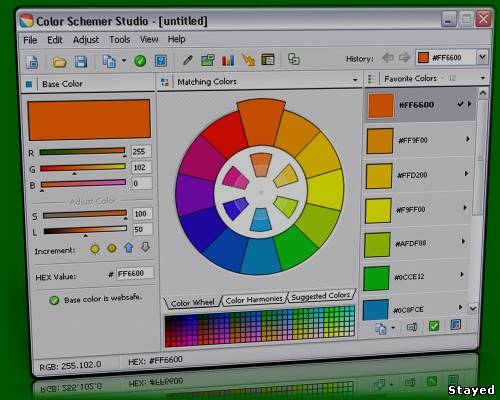Switch to the Color Wheel tab
Image resolution: width=500 pixels, height=400 pixels.
click(x=192, y=303)
